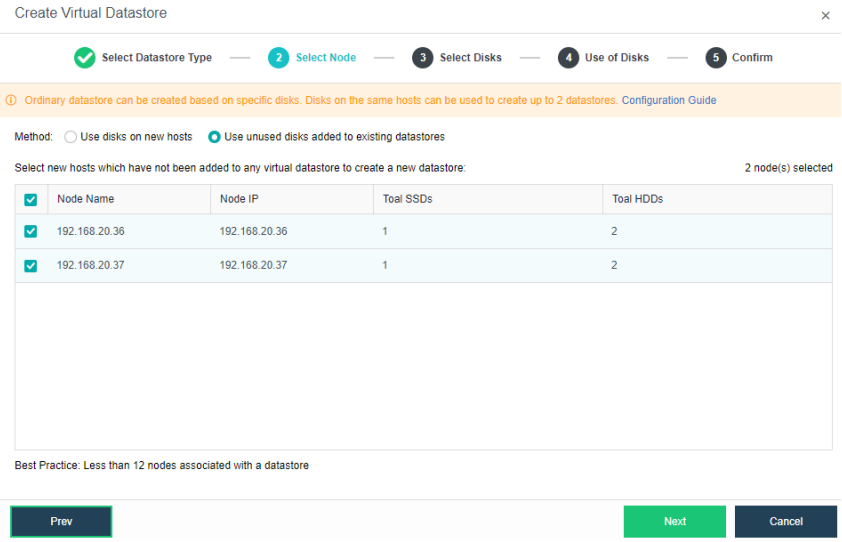The image size is (842, 542).
Task: Uncheck node 192.168.20.37 checkbox
Action: click(x=31, y=266)
